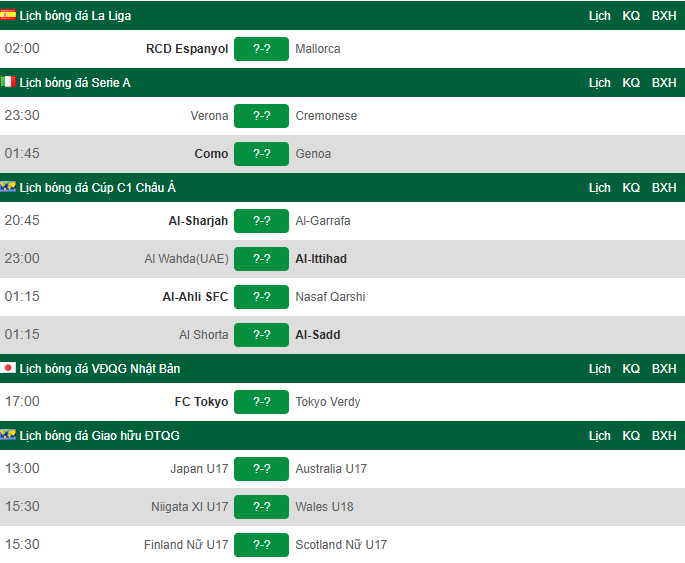Click the score button for RCD Espanyol vs Mallorca
This screenshot has width=685, height=563.
pos(261,49)
